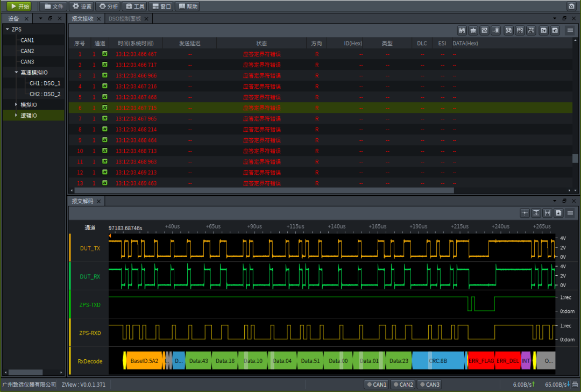Click the vertical fit icon in decode toolbar
This screenshot has width=581, height=392.
[536, 213]
